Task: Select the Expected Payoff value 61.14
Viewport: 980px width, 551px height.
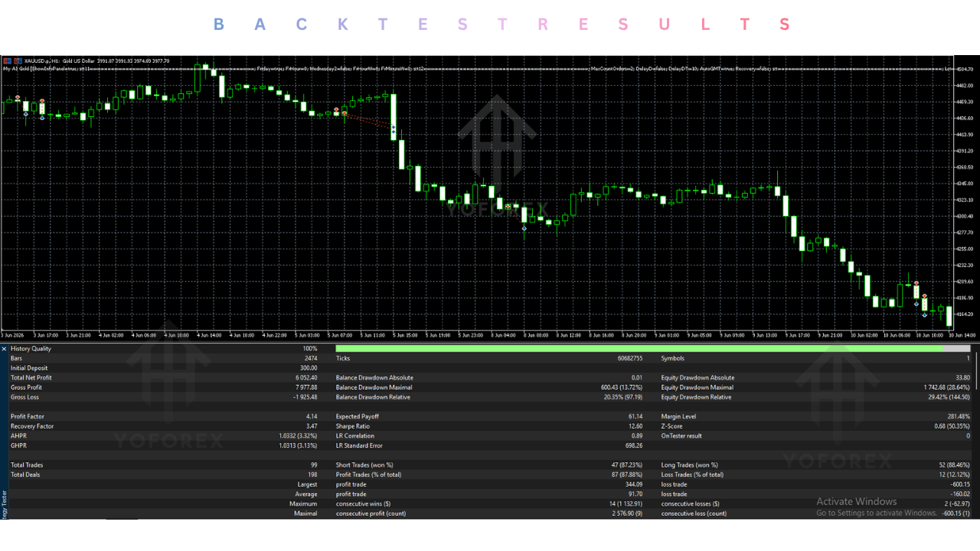Action: tap(636, 417)
